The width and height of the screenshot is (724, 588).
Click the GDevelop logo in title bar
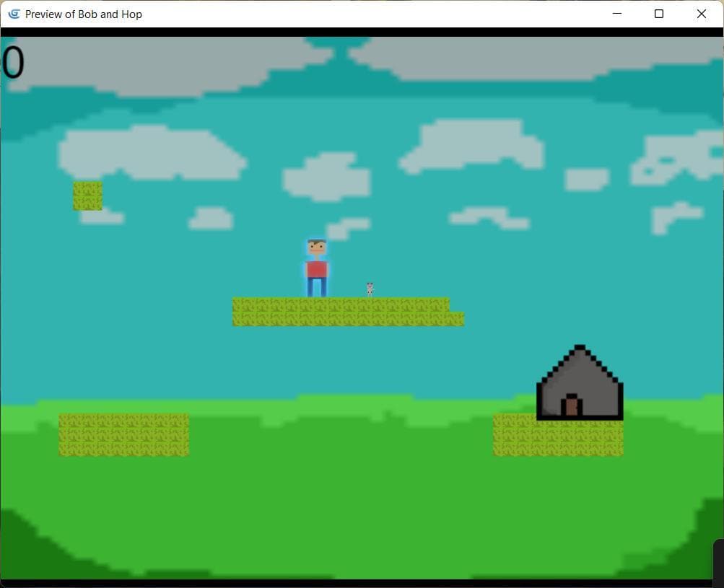pos(14,14)
